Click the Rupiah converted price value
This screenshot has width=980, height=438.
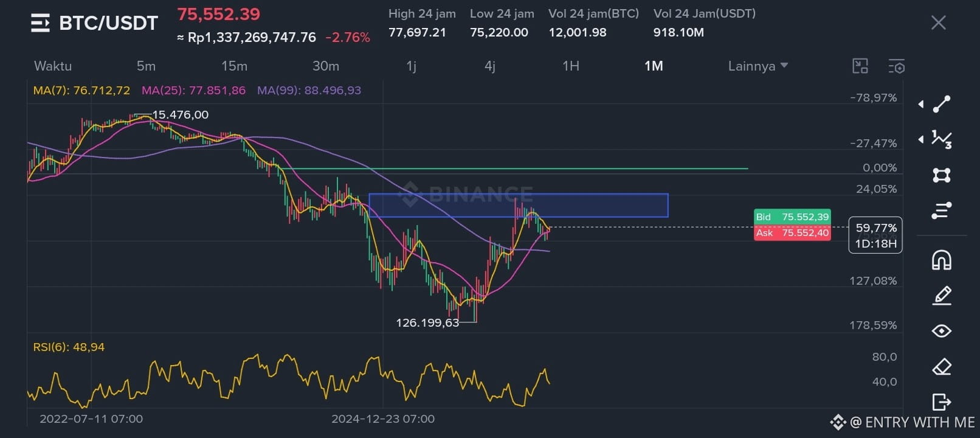[246, 38]
